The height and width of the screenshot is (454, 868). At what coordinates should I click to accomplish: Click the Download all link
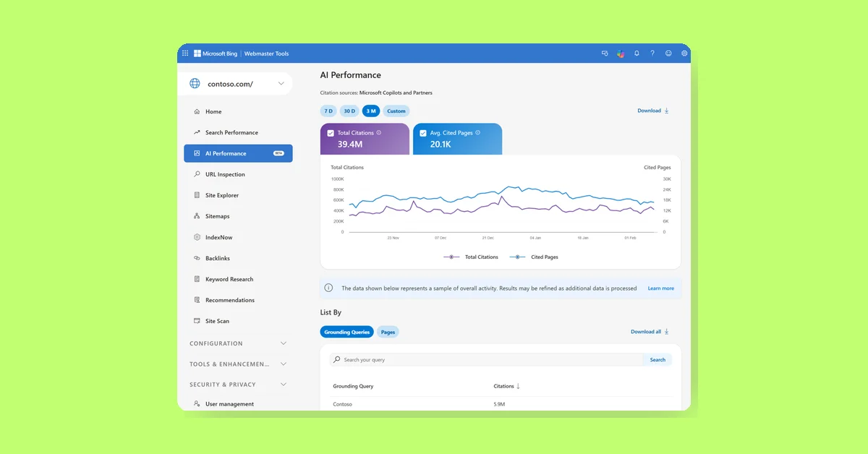point(646,332)
